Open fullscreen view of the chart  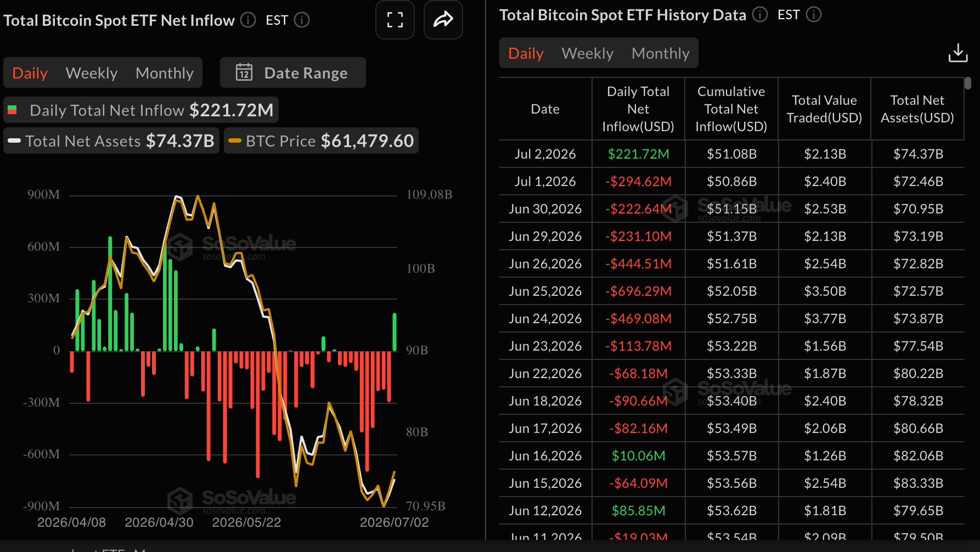[x=395, y=20]
